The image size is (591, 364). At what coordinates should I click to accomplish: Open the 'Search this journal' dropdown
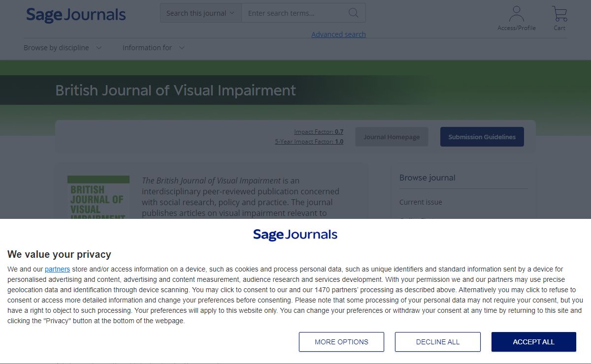[200, 13]
